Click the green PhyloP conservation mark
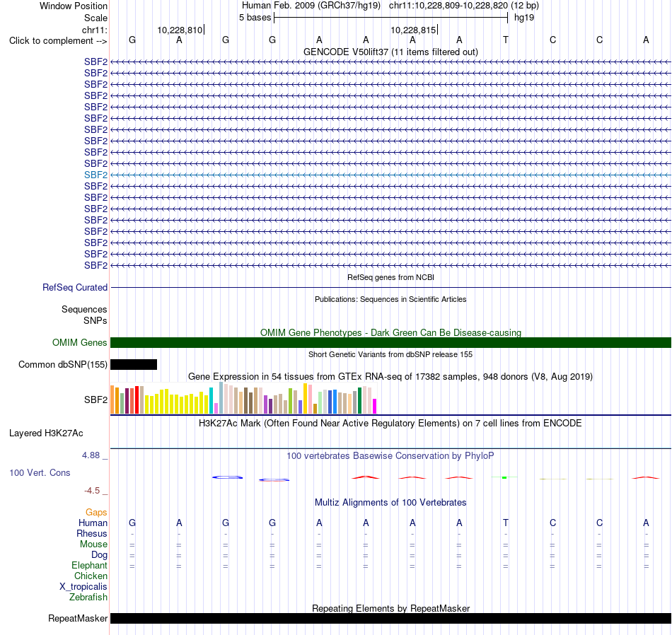672x635 pixels. click(504, 477)
